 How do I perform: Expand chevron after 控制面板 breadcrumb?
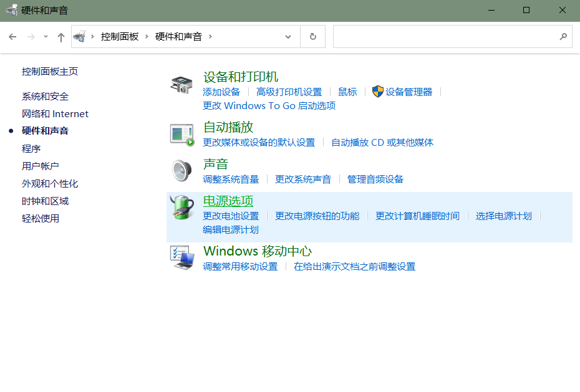tap(147, 36)
